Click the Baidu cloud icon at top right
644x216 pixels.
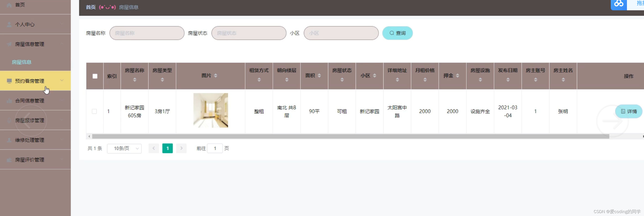(x=618, y=4)
